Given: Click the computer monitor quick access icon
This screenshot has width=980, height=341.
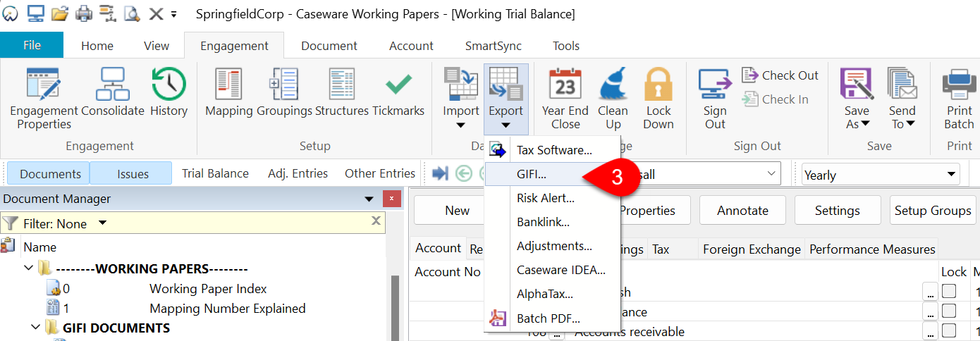Looking at the screenshot, I should [35, 13].
